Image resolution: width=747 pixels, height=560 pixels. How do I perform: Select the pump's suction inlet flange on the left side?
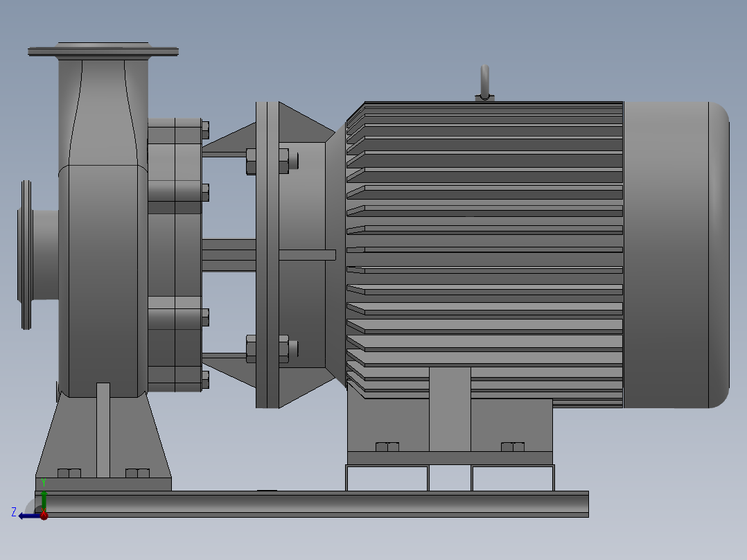coord(26,255)
